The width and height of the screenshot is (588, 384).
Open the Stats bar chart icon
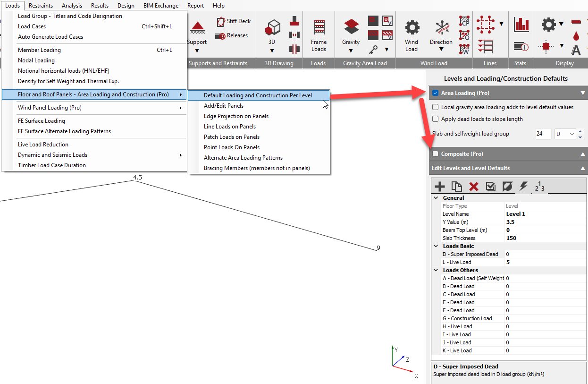pyautogui.click(x=521, y=25)
